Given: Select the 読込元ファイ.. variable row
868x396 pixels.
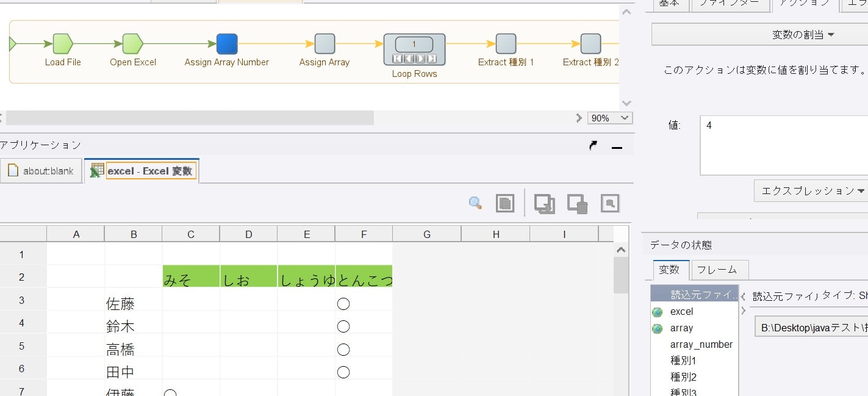Looking at the screenshot, I should coord(695,294).
